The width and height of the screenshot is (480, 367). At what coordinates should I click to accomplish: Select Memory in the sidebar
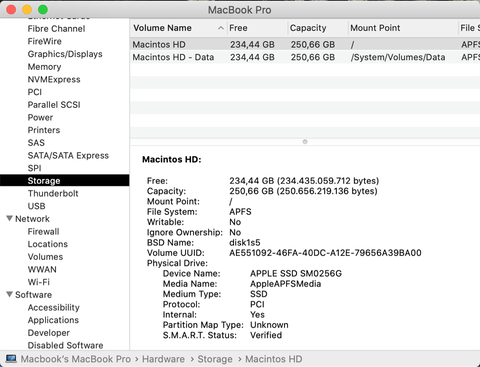[44, 67]
